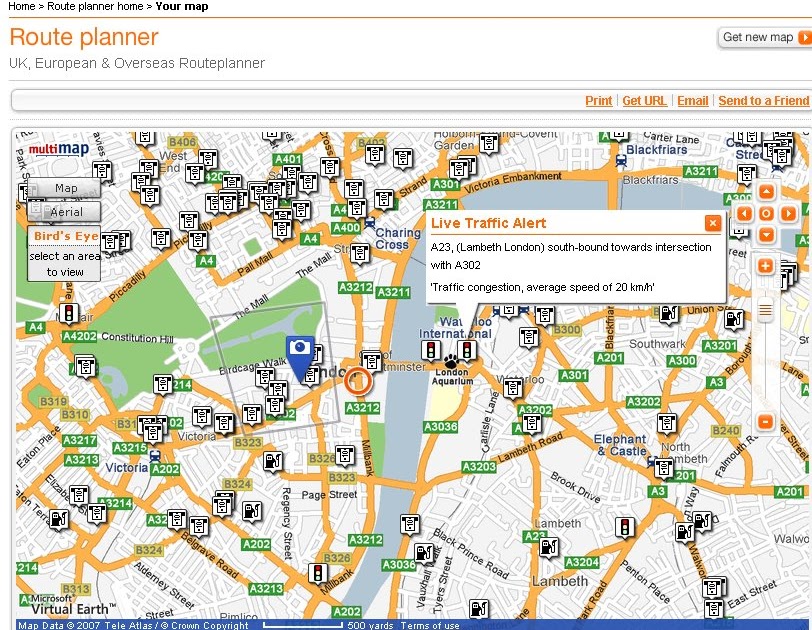
Task: Click the Email link
Action: [693, 101]
